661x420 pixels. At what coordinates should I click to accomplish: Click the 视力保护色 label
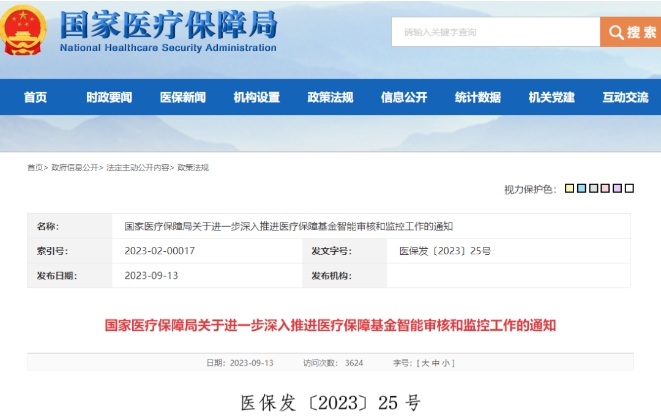point(530,189)
